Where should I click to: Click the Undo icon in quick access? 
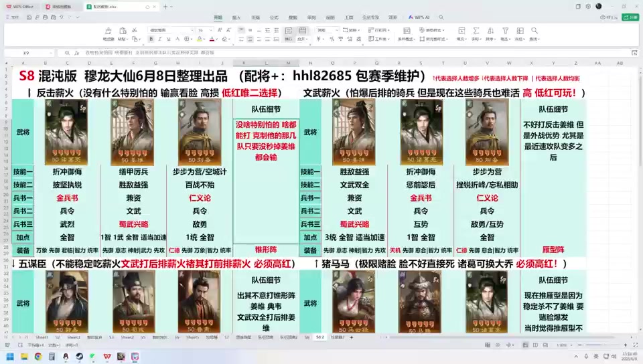click(62, 17)
